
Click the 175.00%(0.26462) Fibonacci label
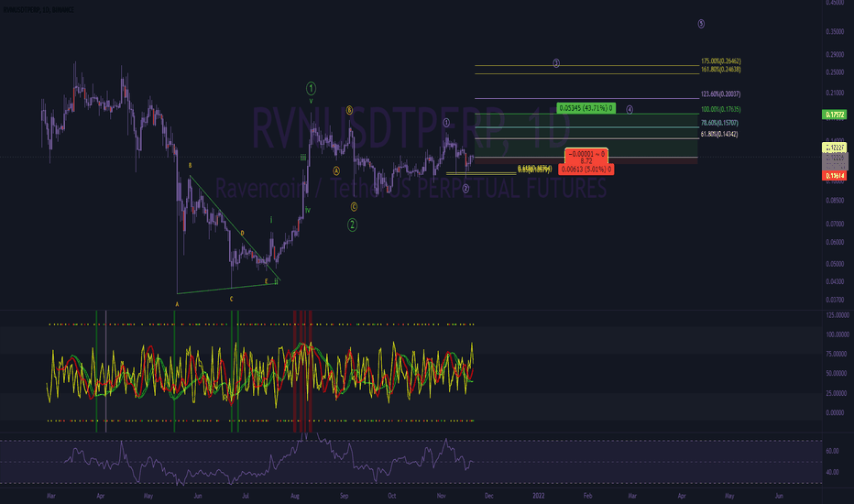(720, 61)
